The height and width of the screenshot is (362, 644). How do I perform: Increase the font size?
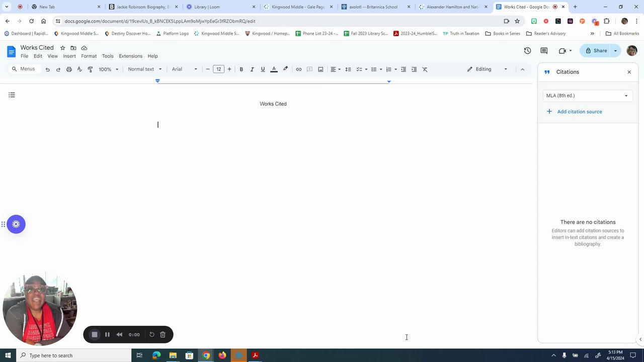[x=229, y=69]
